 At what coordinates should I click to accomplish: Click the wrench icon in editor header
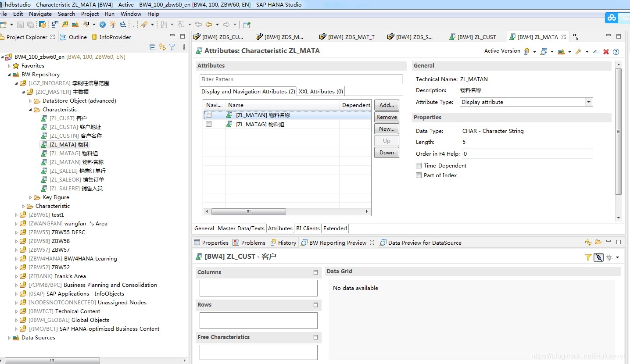click(x=578, y=51)
